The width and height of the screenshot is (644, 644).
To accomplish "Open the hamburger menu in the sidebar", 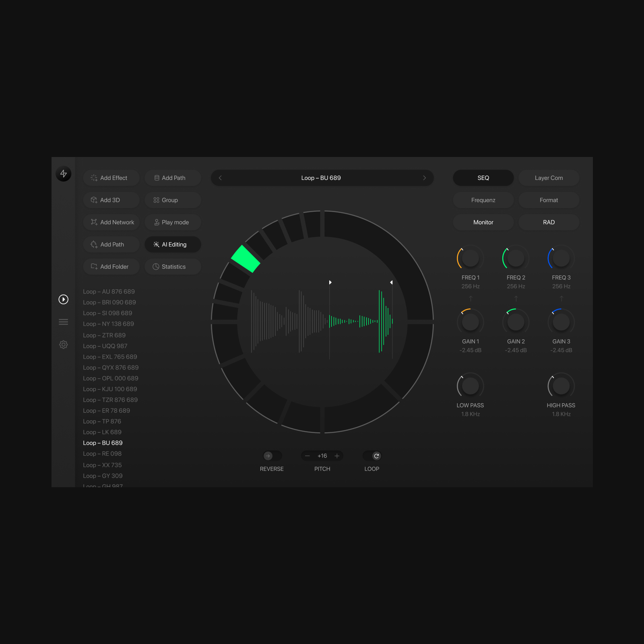I will coord(63,322).
